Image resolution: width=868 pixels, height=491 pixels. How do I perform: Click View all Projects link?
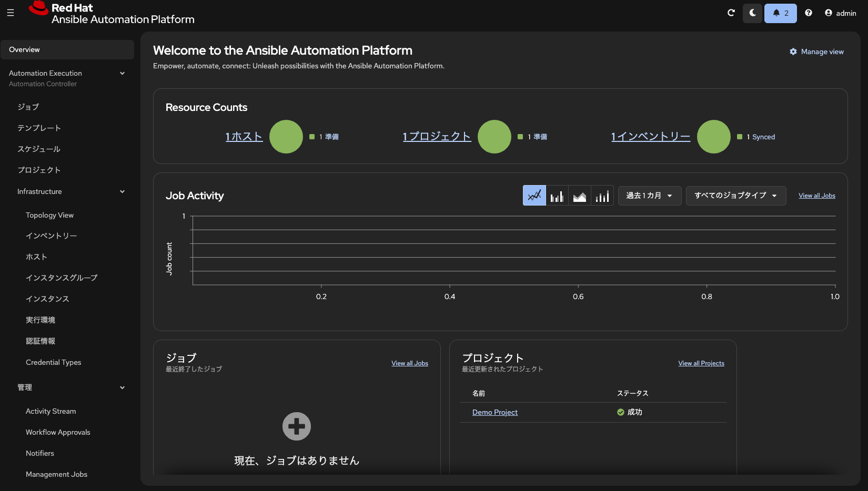tap(701, 363)
